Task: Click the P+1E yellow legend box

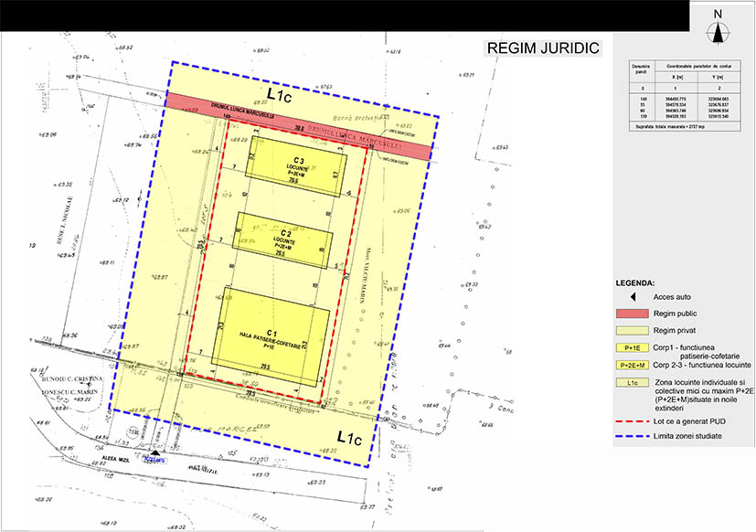Action: pos(632,347)
